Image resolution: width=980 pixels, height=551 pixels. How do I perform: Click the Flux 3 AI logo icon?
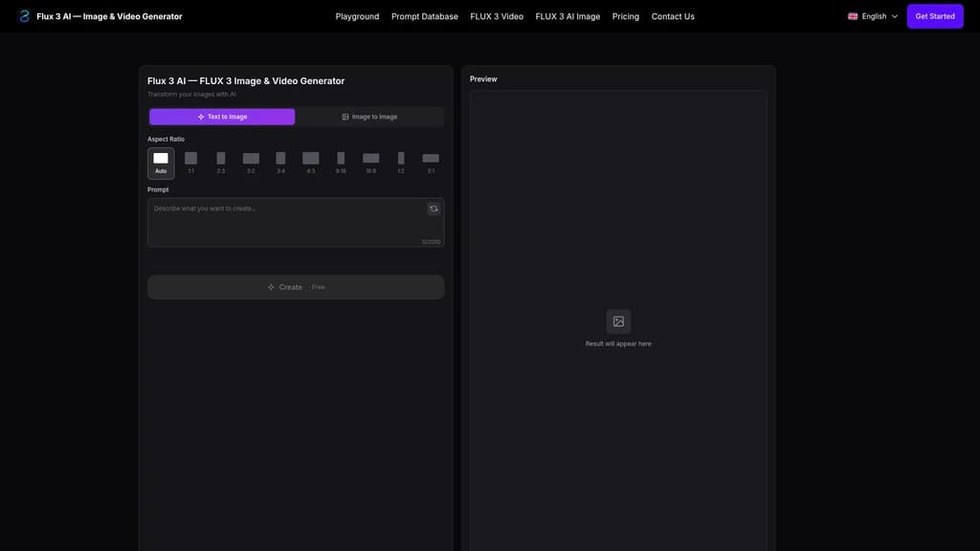click(x=24, y=16)
